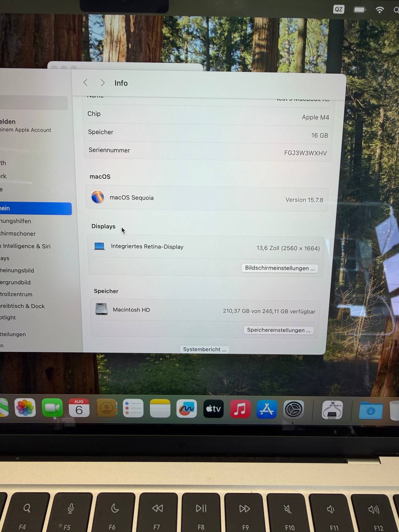
Task: Launch Music from the Dock
Action: point(240,409)
